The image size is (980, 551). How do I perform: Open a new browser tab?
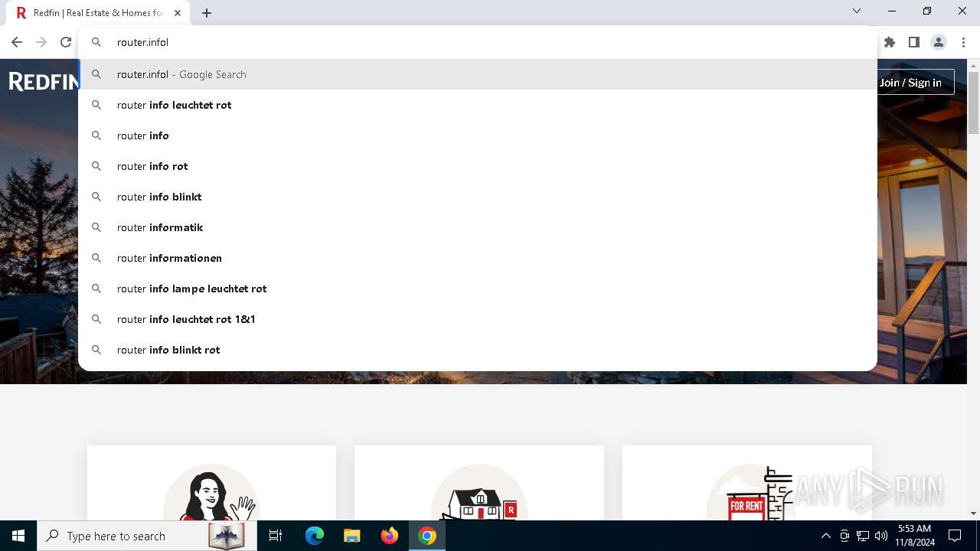point(207,13)
